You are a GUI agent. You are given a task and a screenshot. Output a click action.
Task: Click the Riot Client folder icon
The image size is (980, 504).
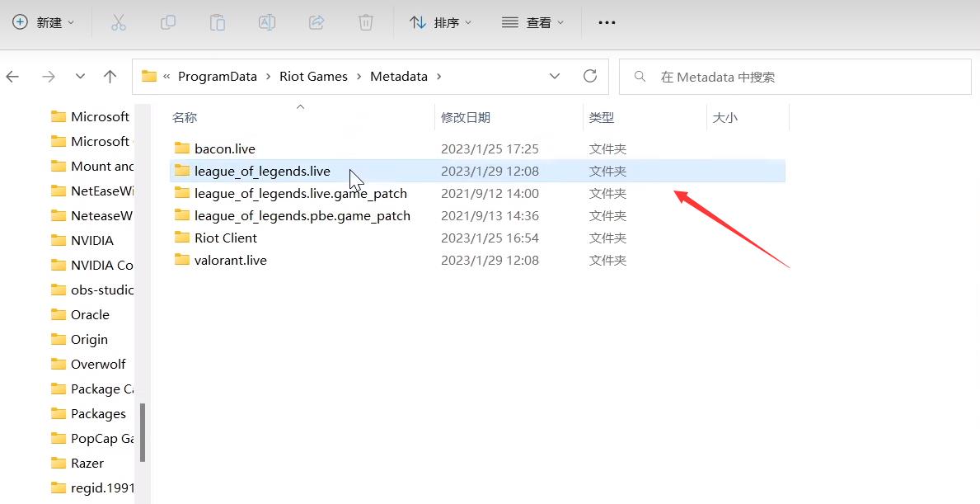pyautogui.click(x=182, y=237)
